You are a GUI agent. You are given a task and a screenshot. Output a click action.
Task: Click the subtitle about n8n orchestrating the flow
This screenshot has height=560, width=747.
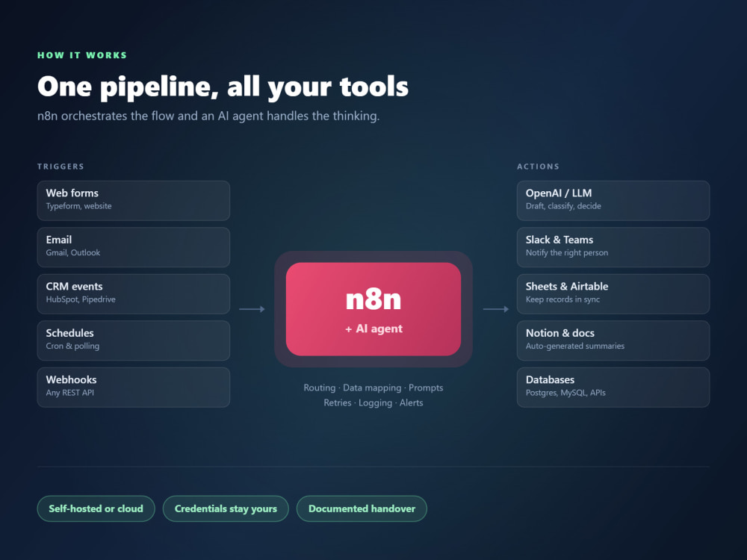point(208,116)
